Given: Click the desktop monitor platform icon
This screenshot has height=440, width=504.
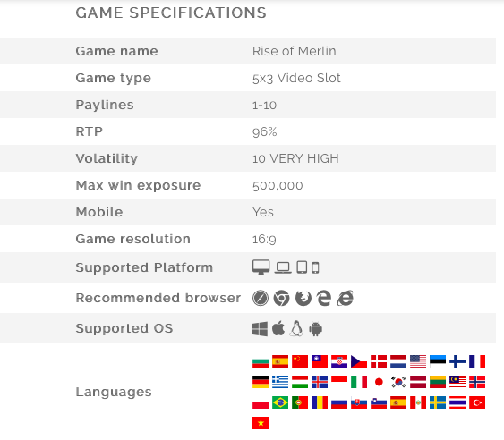Looking at the screenshot, I should 261,267.
